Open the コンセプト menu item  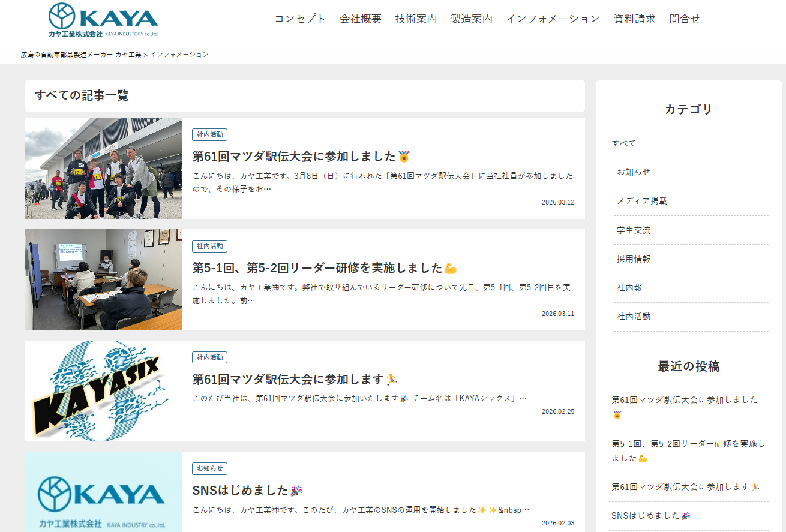coord(300,19)
